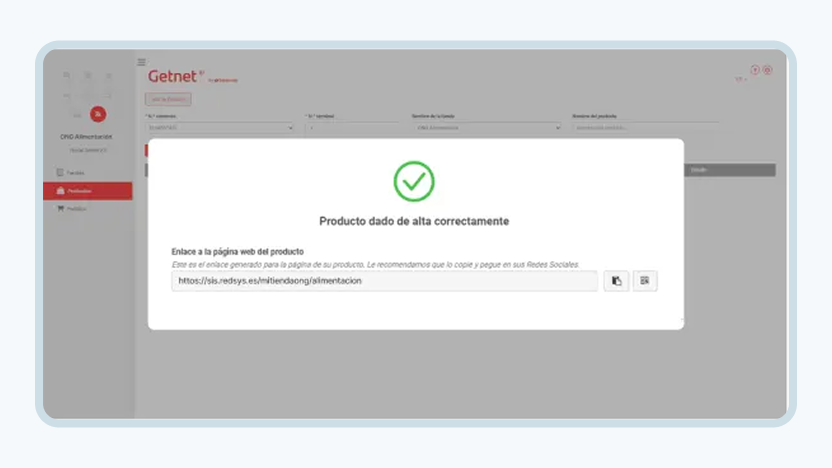Open the Nº comercio dropdown
The width and height of the screenshot is (832, 468).
coord(220,128)
